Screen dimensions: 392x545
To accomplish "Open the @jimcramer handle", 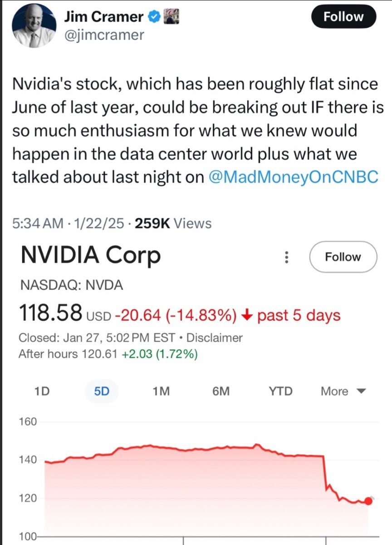I will [x=104, y=35].
